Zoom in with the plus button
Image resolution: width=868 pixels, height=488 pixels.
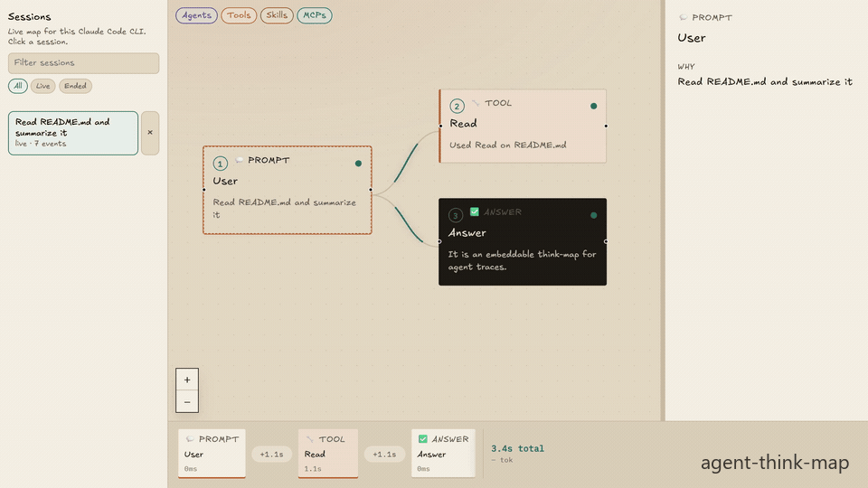click(187, 380)
